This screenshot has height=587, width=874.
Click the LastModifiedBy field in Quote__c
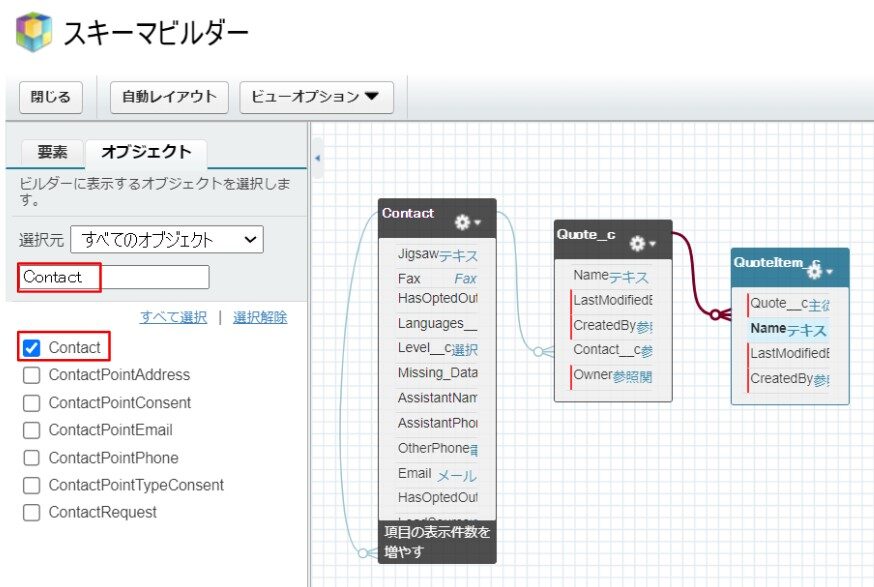[x=612, y=300]
